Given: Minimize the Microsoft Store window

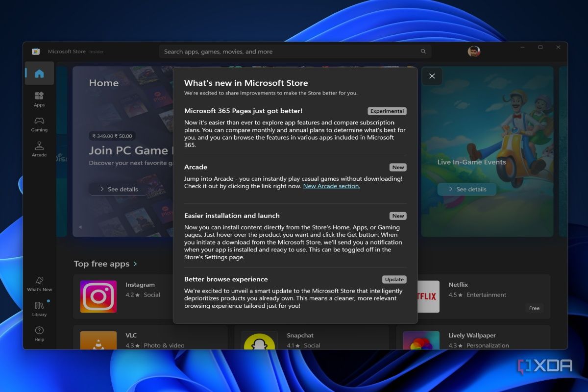Looking at the screenshot, I should click(522, 48).
